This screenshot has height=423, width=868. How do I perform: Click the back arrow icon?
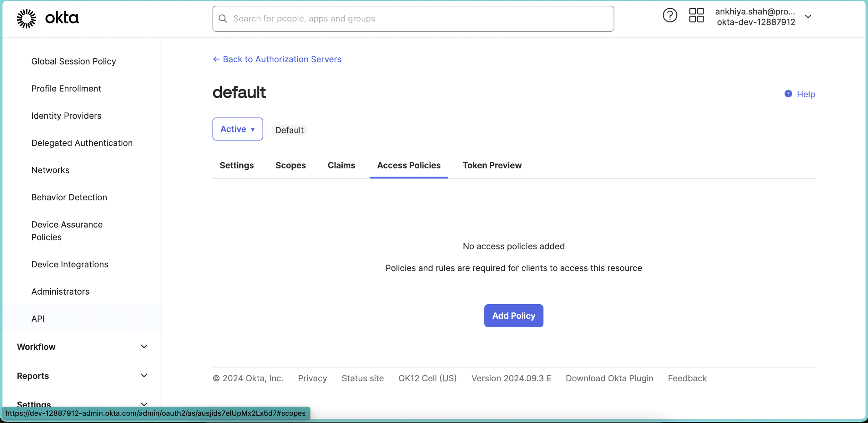click(x=216, y=59)
